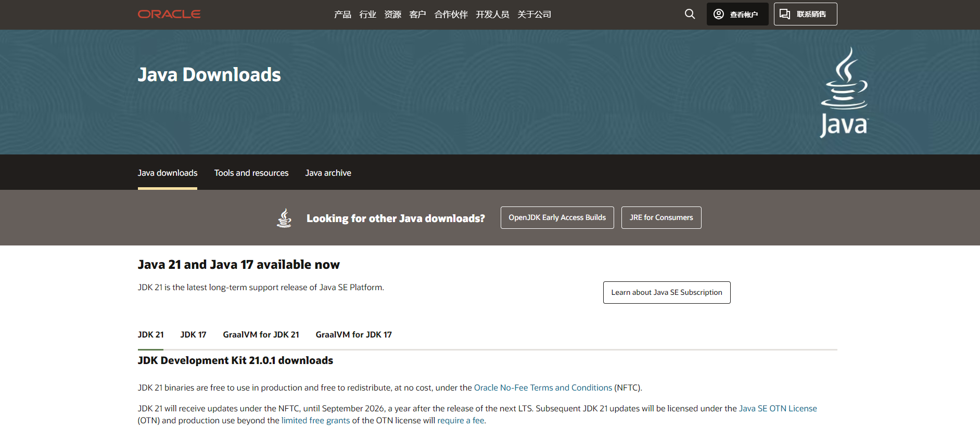Select GraalVM for JDK 21 tab
This screenshot has width=980, height=428.
pyautogui.click(x=261, y=334)
